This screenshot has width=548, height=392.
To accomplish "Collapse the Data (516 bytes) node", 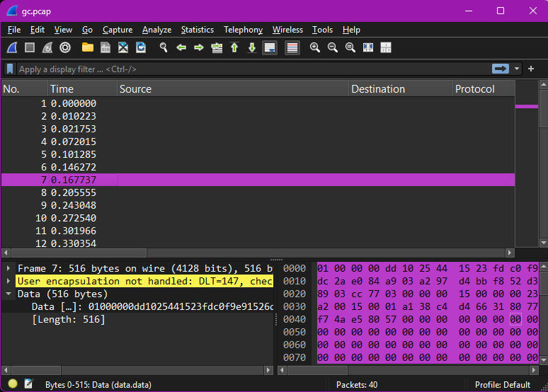I will [8, 294].
